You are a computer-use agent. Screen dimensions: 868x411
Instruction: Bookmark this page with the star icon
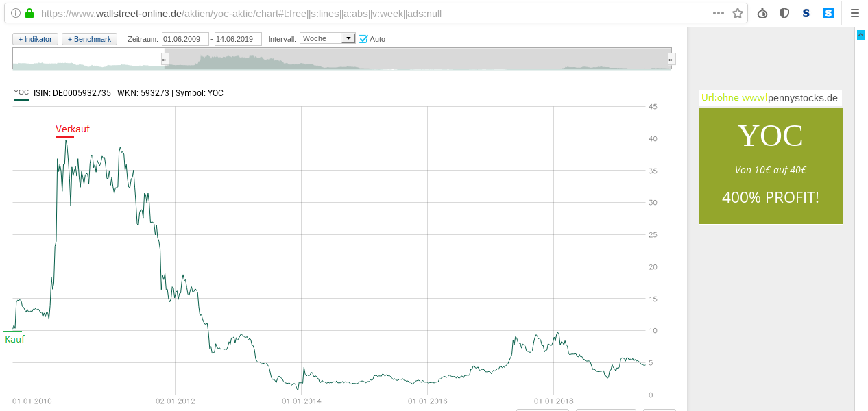(738, 13)
